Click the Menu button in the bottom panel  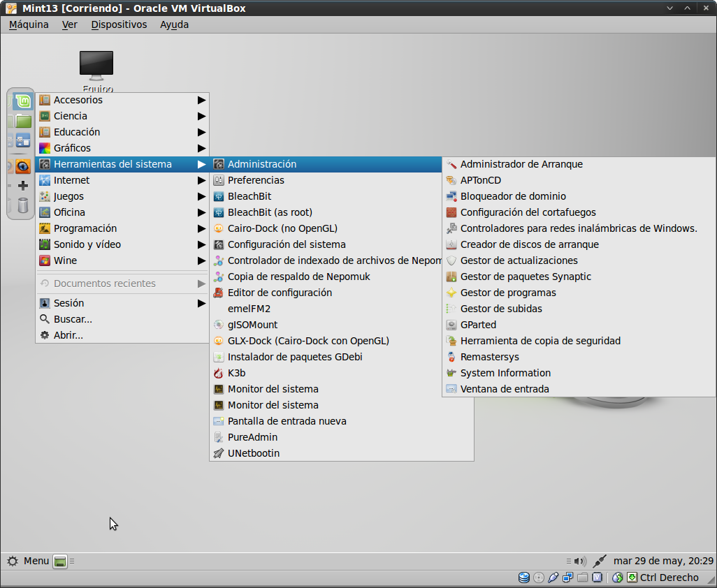click(28, 561)
